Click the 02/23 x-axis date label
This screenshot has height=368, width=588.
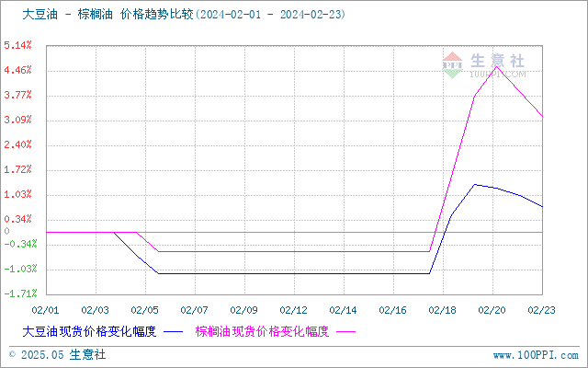pyautogui.click(x=541, y=310)
